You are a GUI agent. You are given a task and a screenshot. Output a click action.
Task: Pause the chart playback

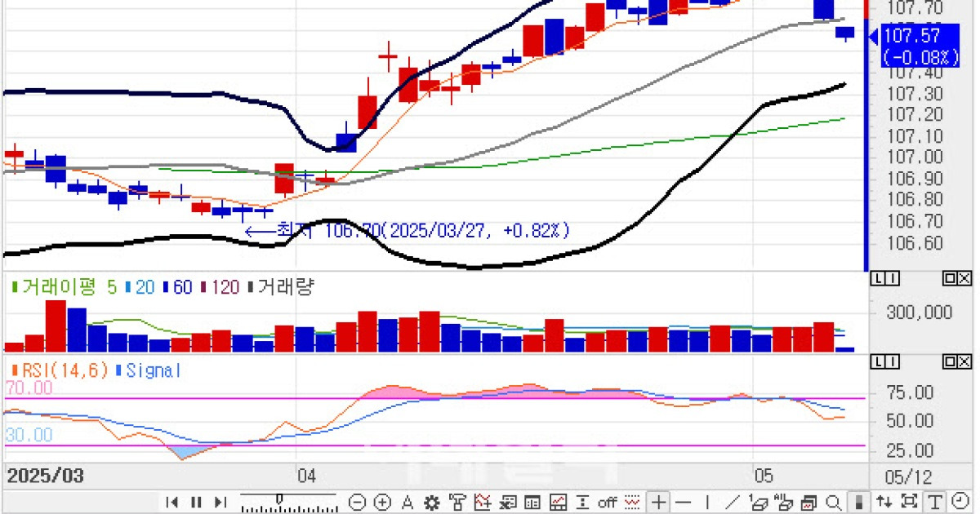[195, 502]
